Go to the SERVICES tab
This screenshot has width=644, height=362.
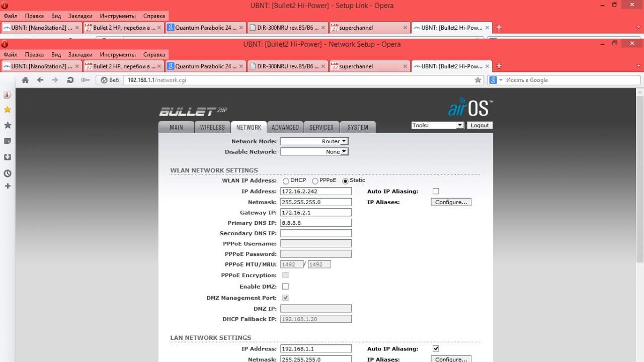pyautogui.click(x=321, y=127)
